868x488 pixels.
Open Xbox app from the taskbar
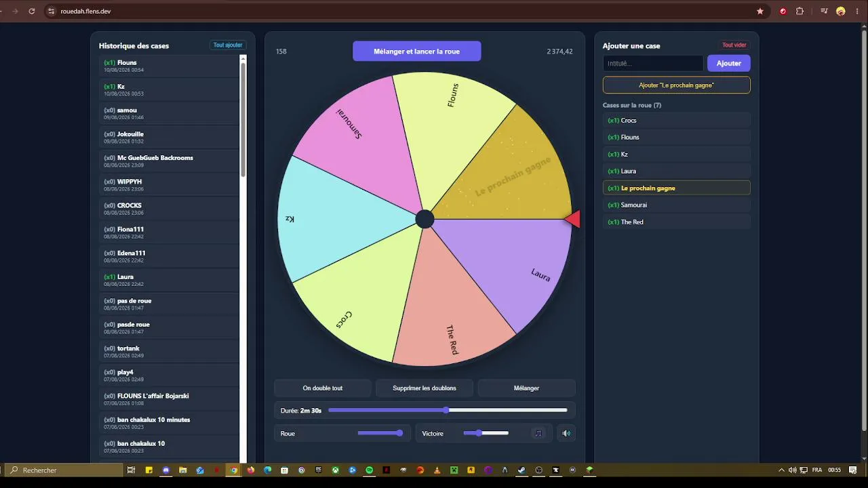[336, 470]
